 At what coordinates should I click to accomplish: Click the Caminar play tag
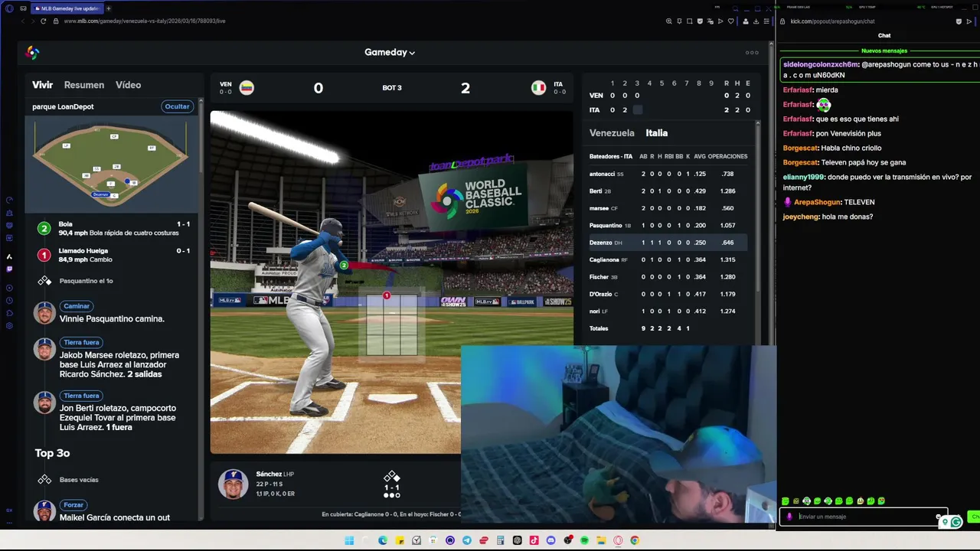[x=77, y=306]
